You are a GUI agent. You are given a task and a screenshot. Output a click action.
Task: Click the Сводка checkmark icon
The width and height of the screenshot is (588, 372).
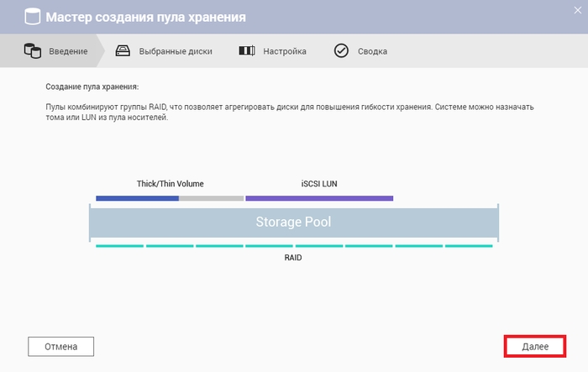click(341, 50)
